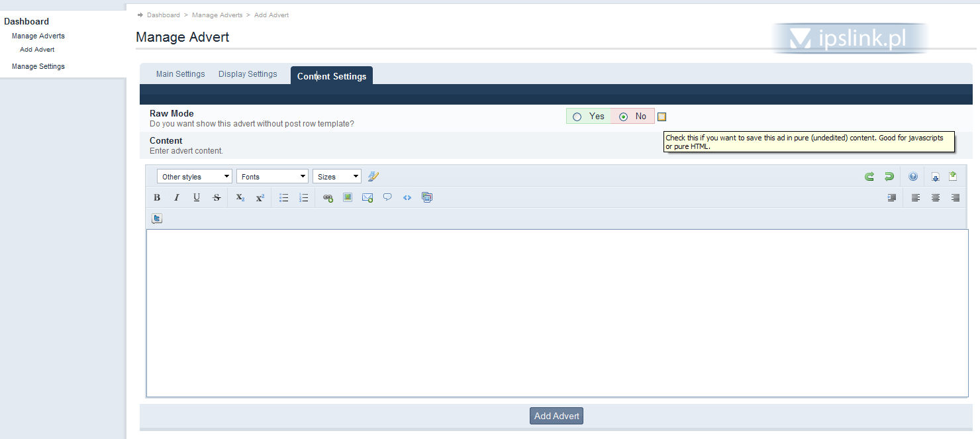Screen dimensions: 980x439
Task: Toggle bold formatting in the editor
Action: 157,197
